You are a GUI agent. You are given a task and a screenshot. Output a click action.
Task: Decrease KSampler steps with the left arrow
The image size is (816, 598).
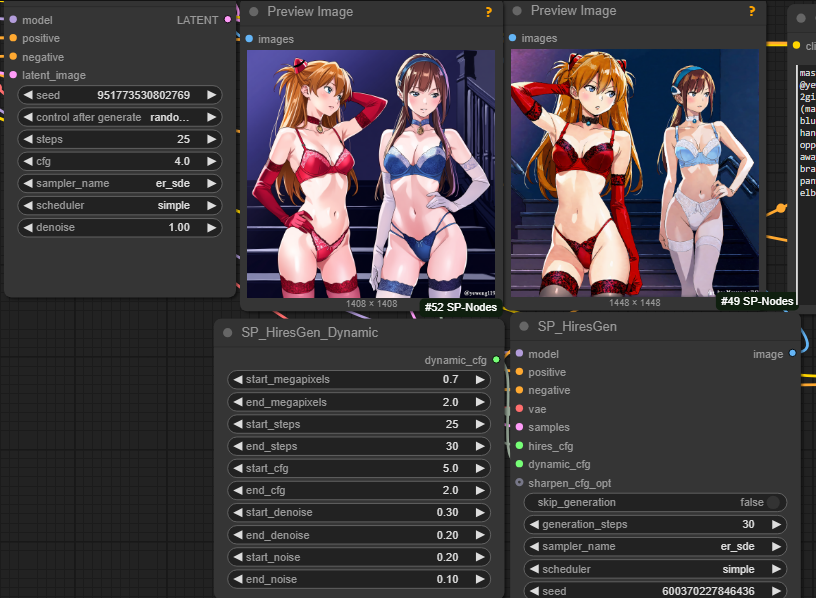coord(28,139)
